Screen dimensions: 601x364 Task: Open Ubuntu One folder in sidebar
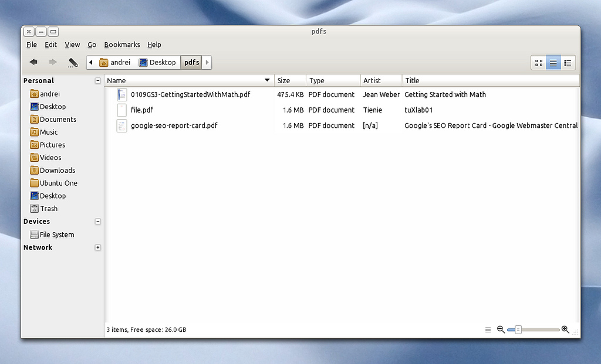(58, 183)
